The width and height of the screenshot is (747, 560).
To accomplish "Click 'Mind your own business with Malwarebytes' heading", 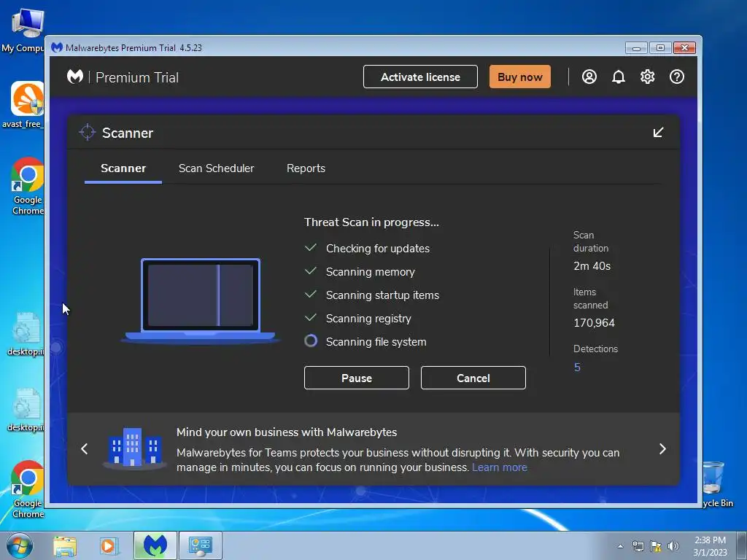I will [286, 432].
